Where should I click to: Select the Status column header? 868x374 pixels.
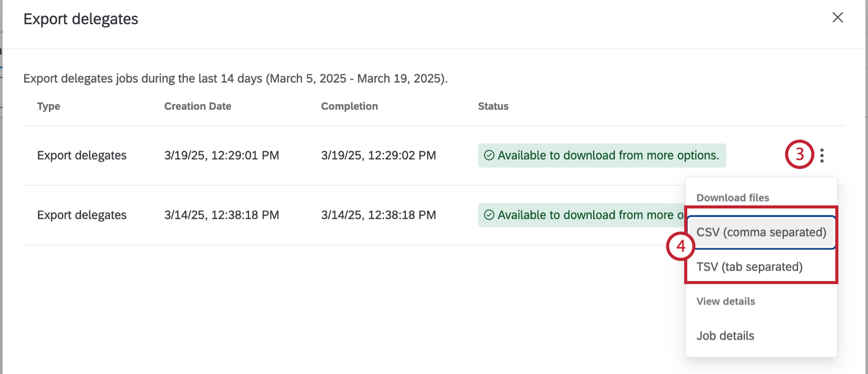[493, 106]
